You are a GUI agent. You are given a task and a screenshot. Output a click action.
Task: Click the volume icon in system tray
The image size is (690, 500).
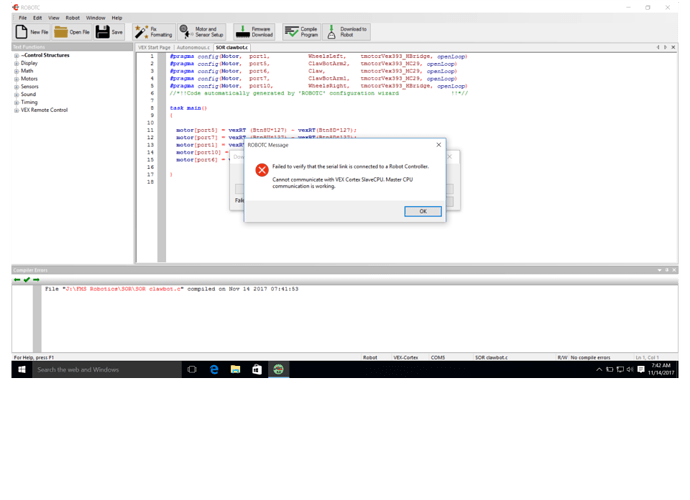click(x=630, y=370)
